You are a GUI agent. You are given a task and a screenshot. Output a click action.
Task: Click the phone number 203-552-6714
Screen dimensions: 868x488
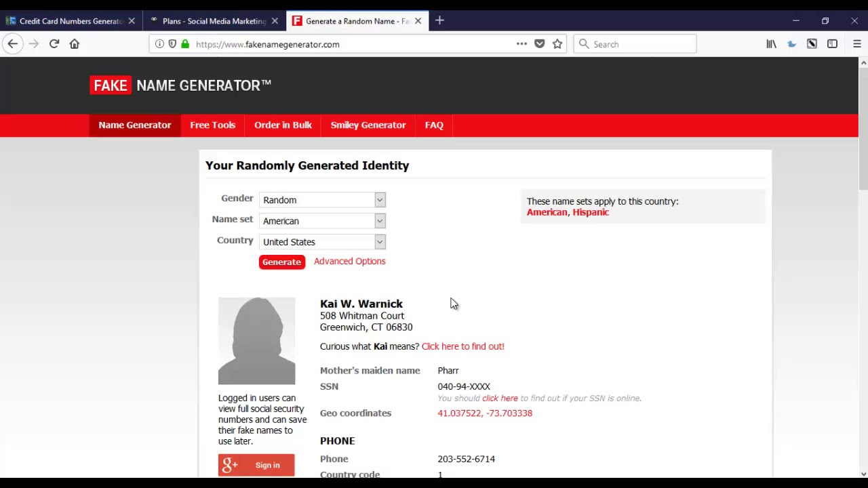467,459
